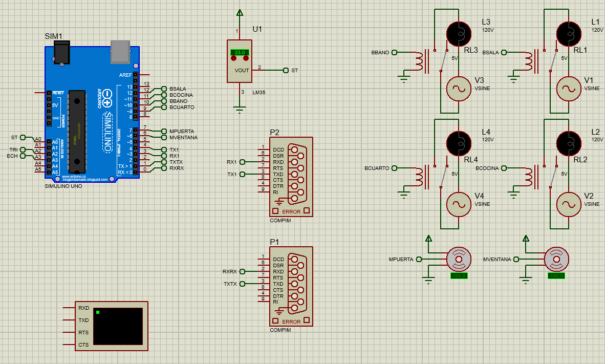Click the ground symbol under the MVENTANA servo

[526, 281]
